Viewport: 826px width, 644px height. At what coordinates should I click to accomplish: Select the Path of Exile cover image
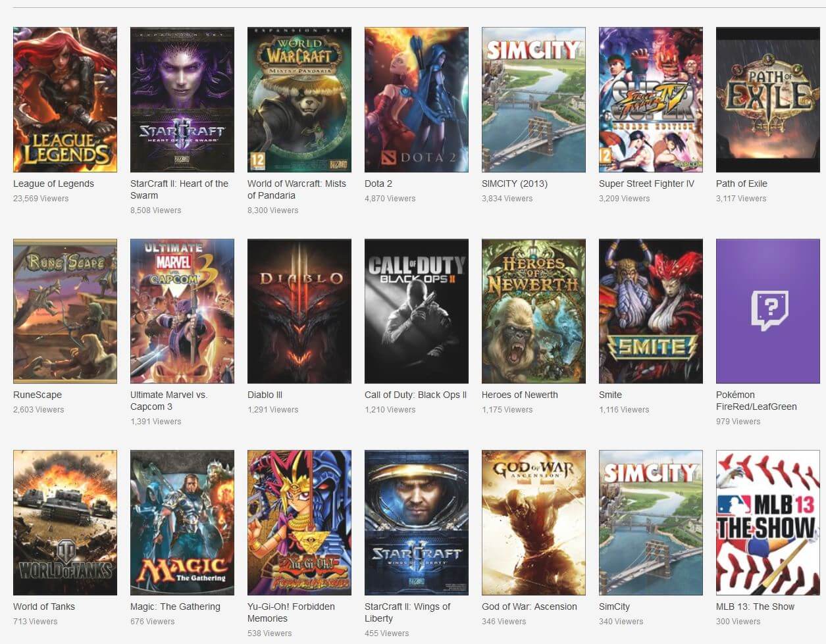[x=767, y=99]
